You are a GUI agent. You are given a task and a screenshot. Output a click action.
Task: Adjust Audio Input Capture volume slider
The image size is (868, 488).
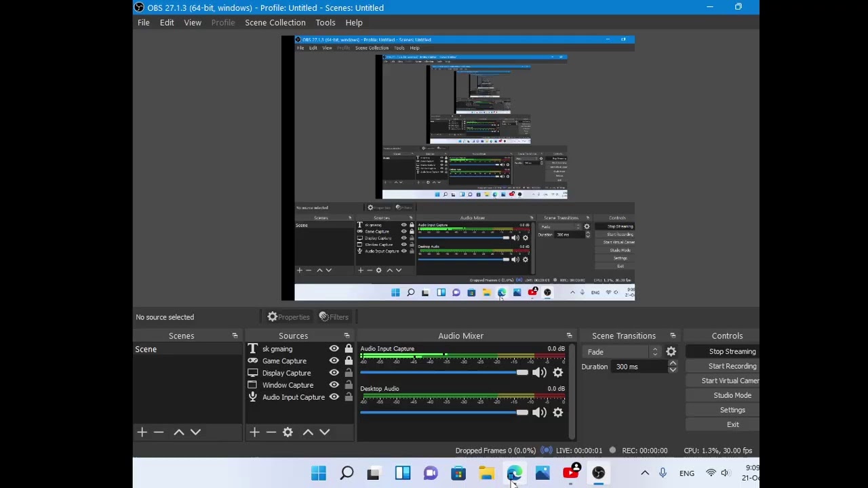pyautogui.click(x=444, y=372)
